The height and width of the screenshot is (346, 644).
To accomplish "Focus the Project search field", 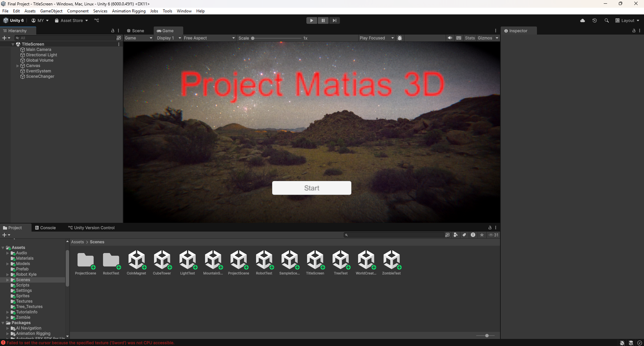I will pos(394,235).
